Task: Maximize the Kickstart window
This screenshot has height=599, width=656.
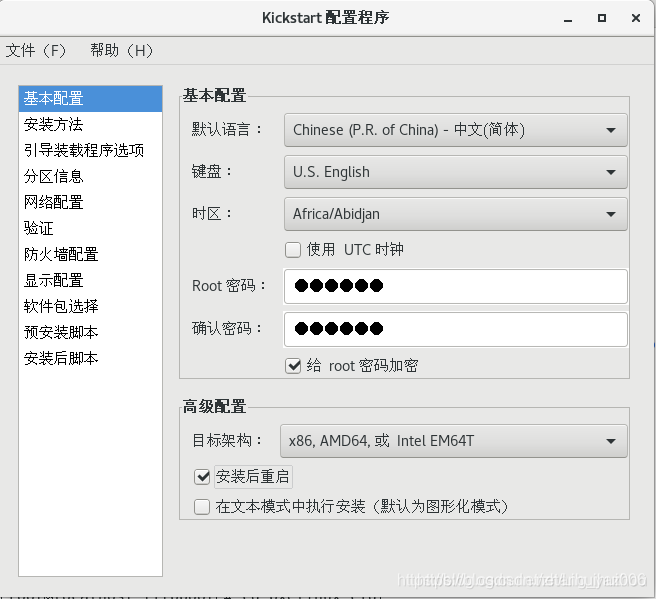Action: [602, 18]
